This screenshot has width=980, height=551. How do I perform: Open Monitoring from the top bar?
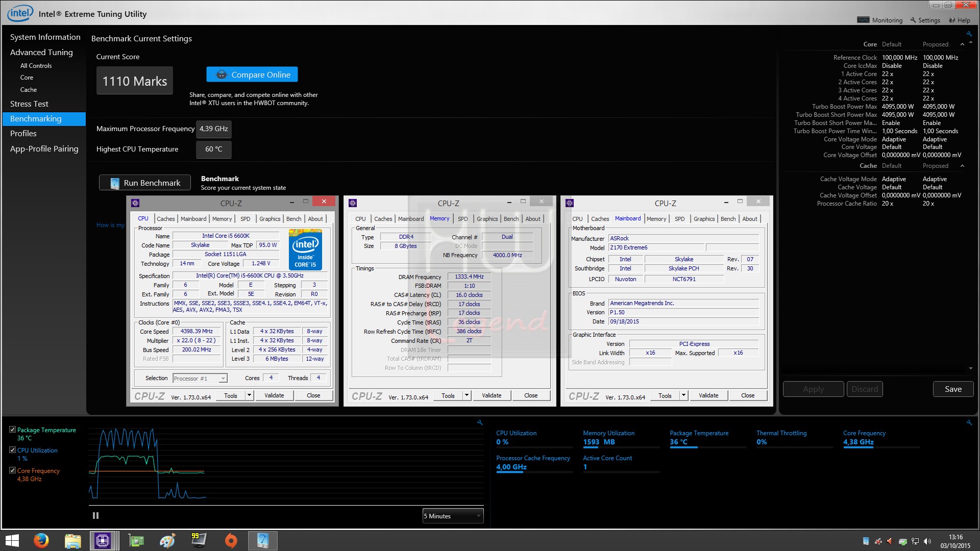[880, 20]
